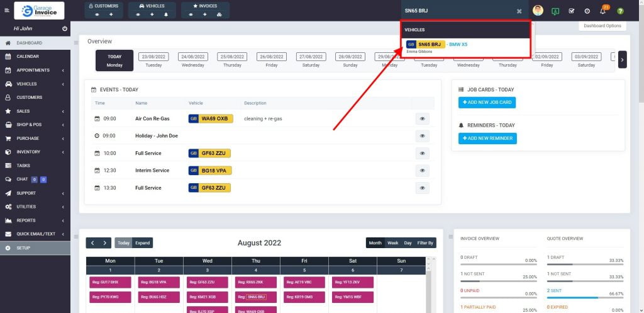Add a new vehicle with plus icon
The width and height of the screenshot is (644, 313).
pyautogui.click(x=152, y=14)
